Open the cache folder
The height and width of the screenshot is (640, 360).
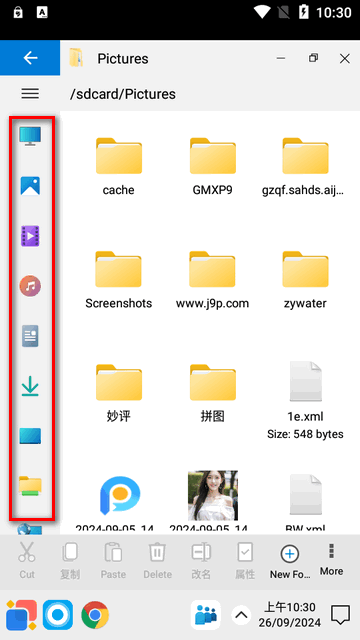click(119, 167)
